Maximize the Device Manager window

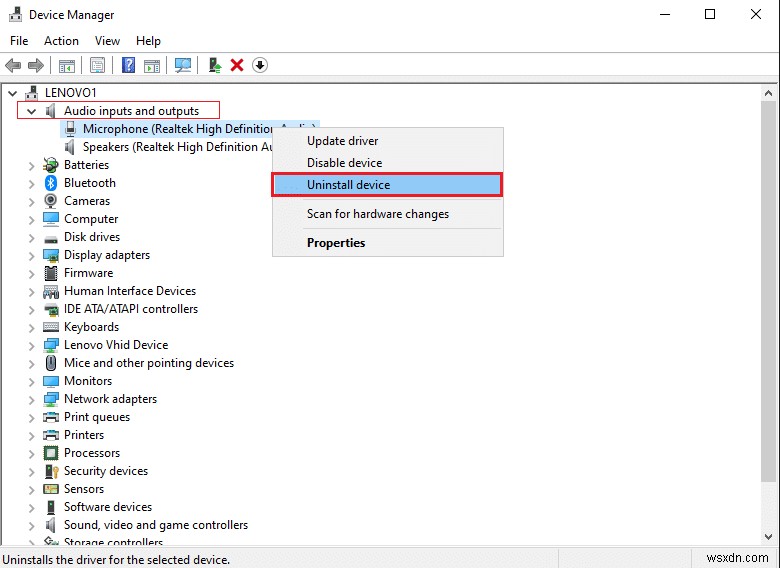point(710,14)
